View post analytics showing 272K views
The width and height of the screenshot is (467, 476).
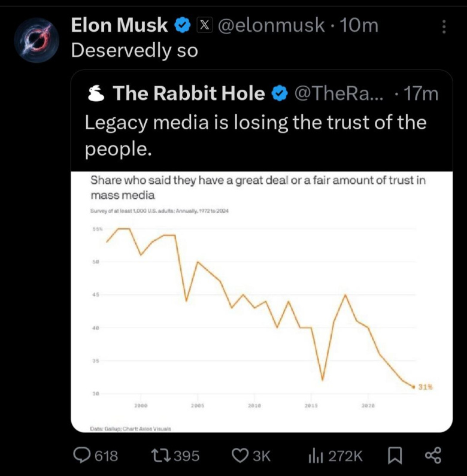pos(316,456)
